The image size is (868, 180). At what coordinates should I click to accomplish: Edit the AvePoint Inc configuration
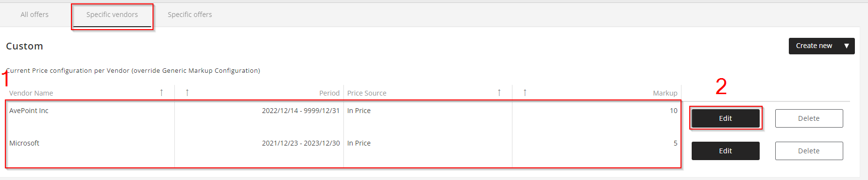coord(725,118)
